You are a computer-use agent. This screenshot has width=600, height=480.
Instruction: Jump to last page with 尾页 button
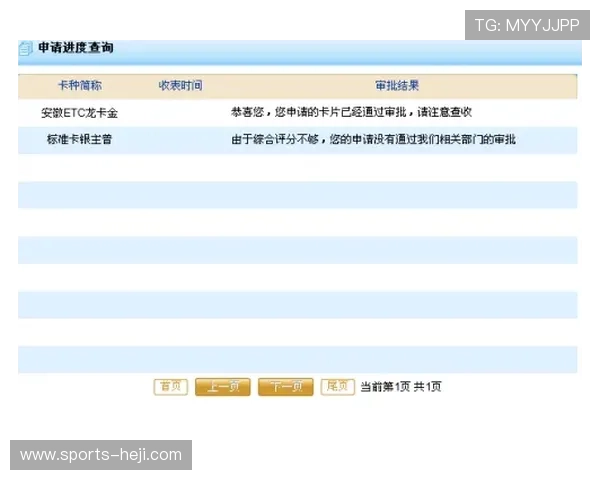coord(338,387)
